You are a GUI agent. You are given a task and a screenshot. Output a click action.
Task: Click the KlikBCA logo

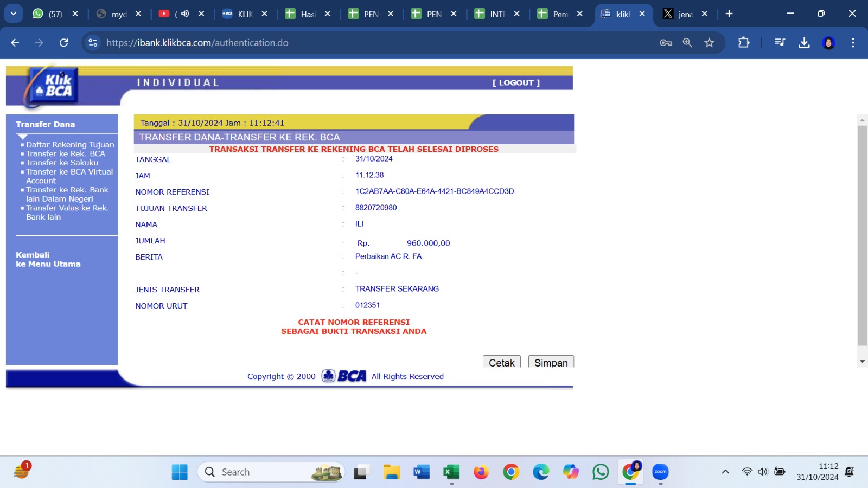click(55, 86)
